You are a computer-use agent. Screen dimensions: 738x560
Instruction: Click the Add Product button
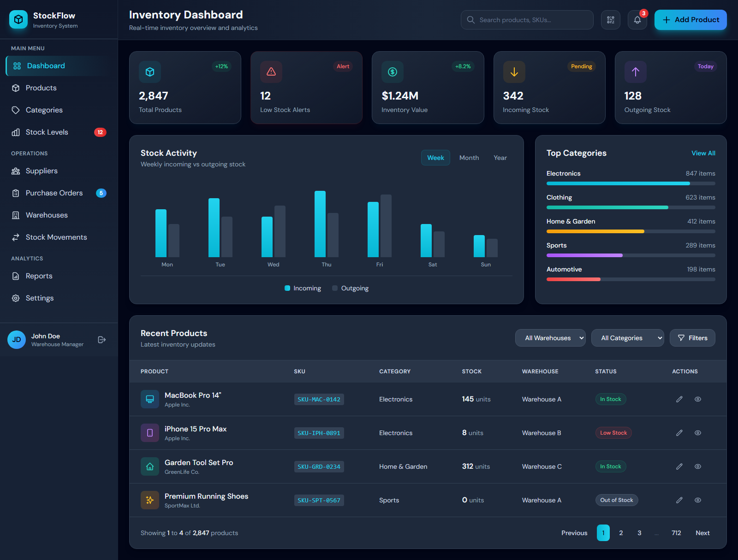click(x=690, y=20)
